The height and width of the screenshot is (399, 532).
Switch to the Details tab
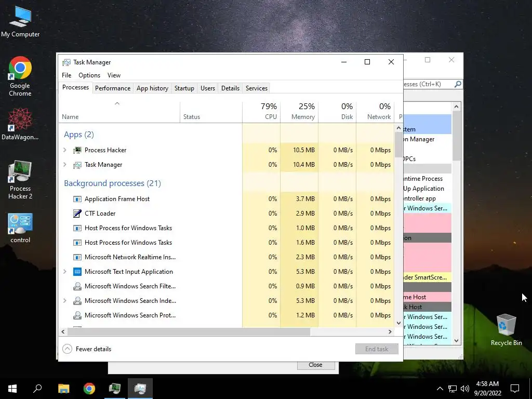(230, 88)
